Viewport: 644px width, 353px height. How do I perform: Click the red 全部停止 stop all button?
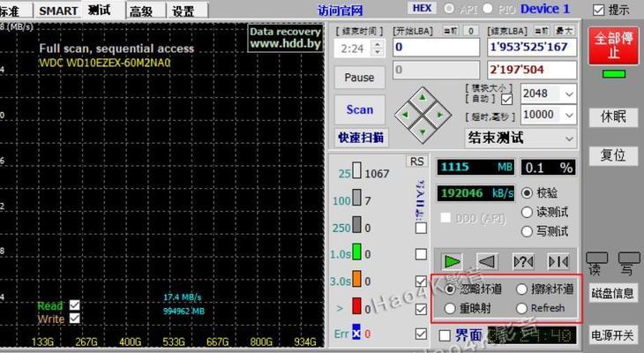tap(614, 46)
